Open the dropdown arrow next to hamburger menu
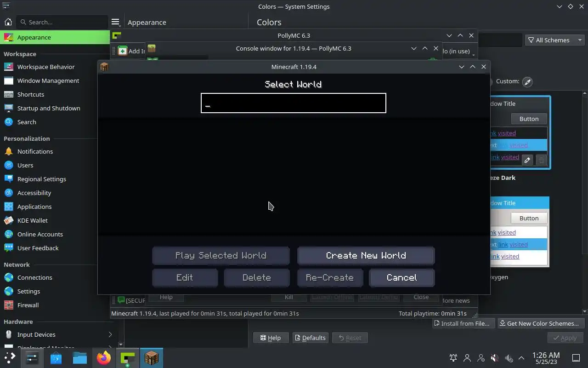This screenshot has height=368, width=588. coord(120,26)
